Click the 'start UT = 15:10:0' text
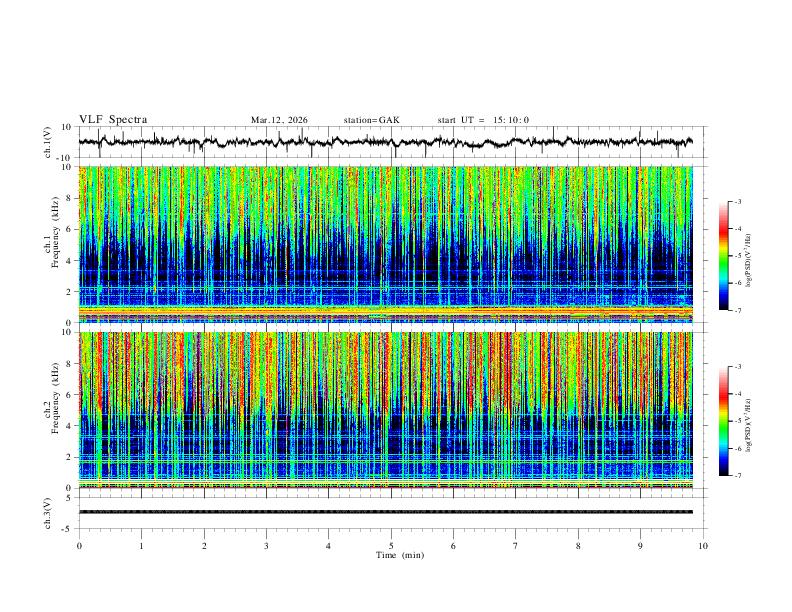This screenshot has width=792, height=612. point(483,120)
